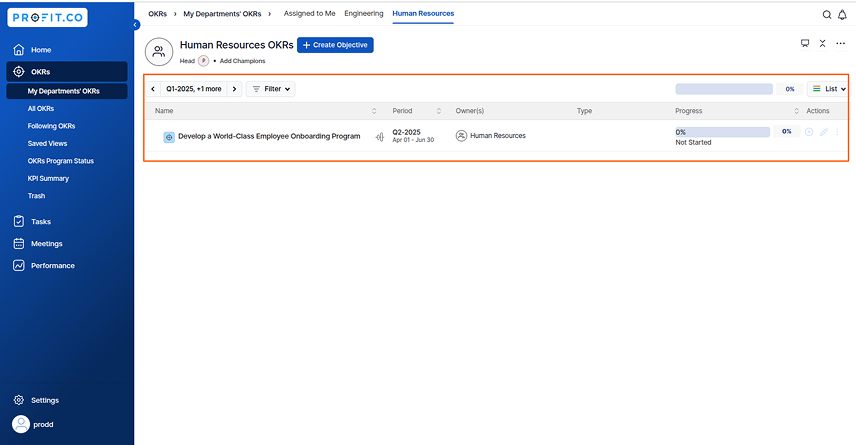The height and width of the screenshot is (445, 856).
Task: Open Trash in the sidebar
Action: coord(37,196)
